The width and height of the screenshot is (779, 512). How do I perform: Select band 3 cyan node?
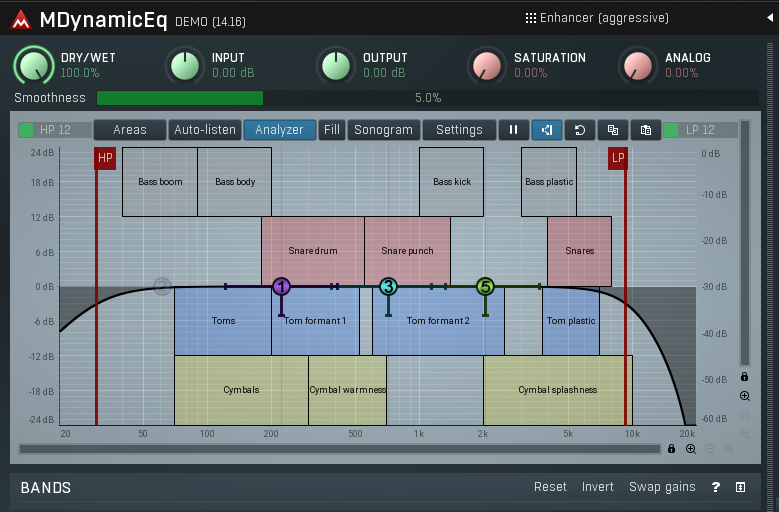(x=388, y=287)
